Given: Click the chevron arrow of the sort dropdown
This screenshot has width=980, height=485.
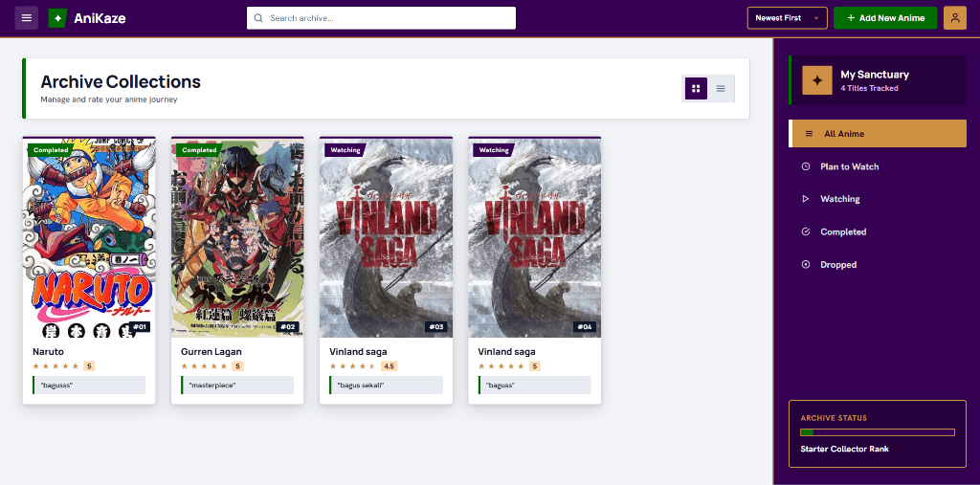Looking at the screenshot, I should tap(816, 18).
